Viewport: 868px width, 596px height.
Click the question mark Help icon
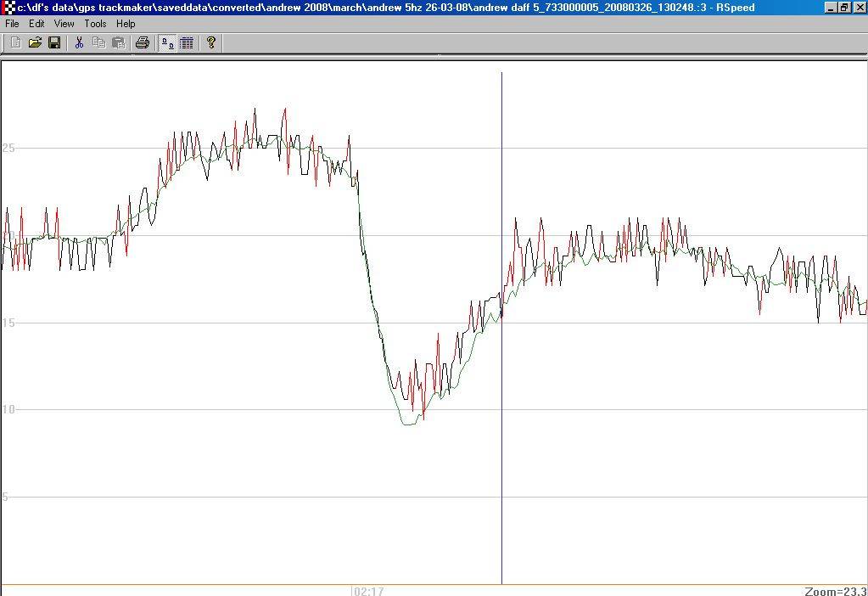[211, 42]
